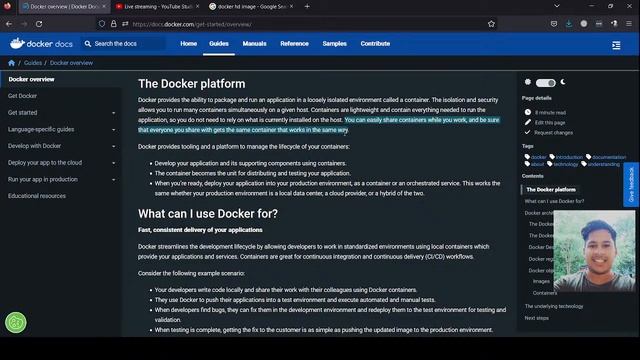Image resolution: width=640 pixels, height=360 pixels.
Task: Click the permissions icon in address bar
Action: pyautogui.click(x=125, y=24)
